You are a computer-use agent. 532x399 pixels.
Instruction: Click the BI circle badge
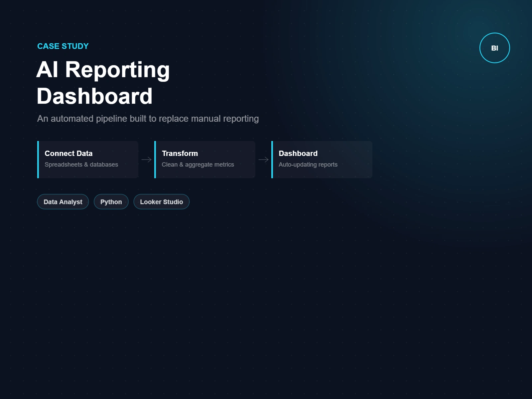click(x=494, y=48)
